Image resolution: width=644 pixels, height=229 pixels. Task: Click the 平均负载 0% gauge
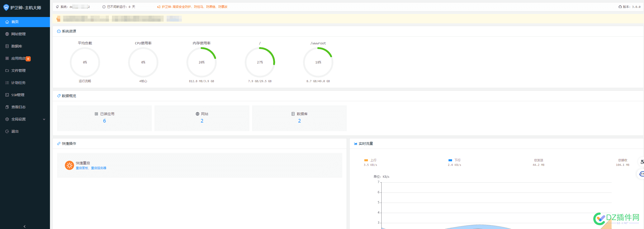85,62
